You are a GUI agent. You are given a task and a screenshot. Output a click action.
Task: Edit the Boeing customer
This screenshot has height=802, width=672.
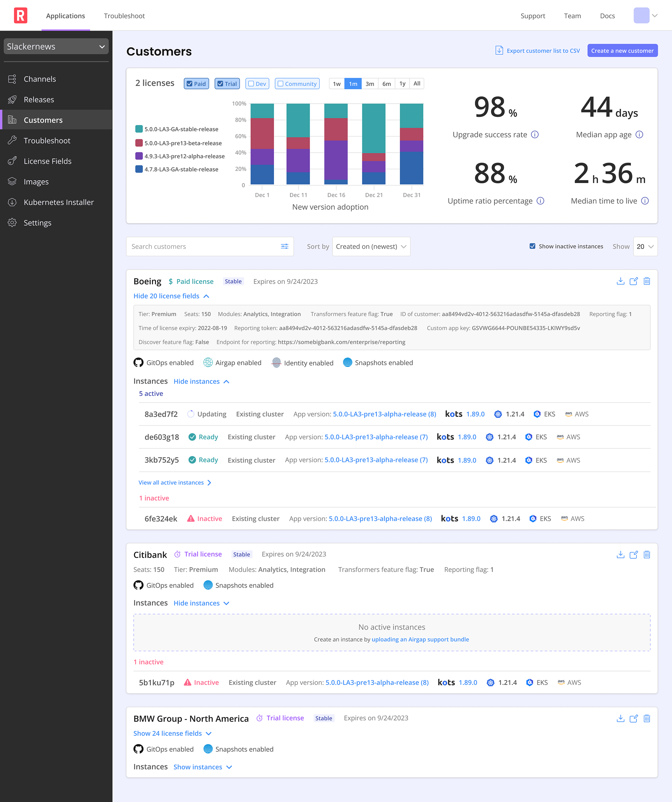point(634,281)
